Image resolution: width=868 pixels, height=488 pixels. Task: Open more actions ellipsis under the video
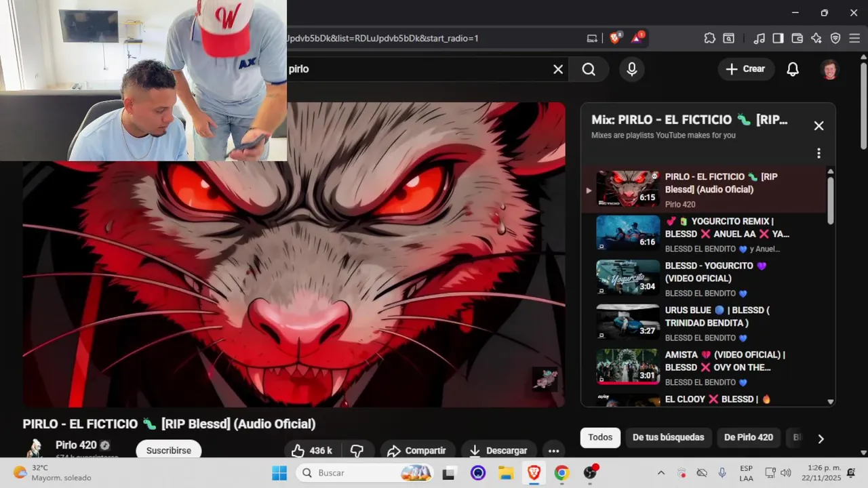point(553,451)
